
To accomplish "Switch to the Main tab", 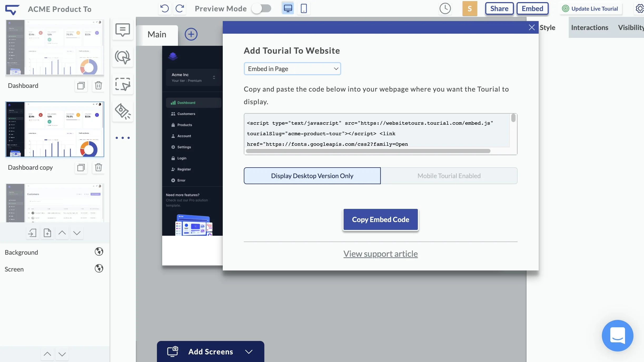I will pyautogui.click(x=157, y=34).
